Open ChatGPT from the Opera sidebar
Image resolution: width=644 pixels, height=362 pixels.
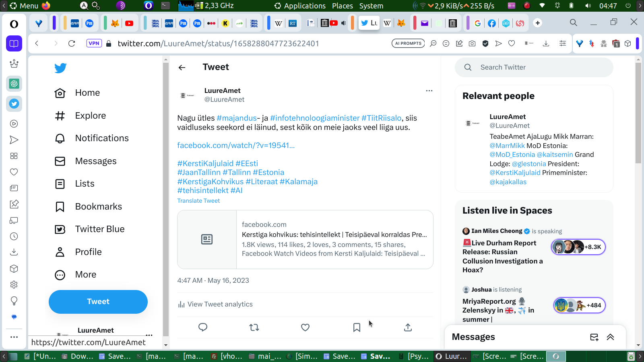click(14, 84)
